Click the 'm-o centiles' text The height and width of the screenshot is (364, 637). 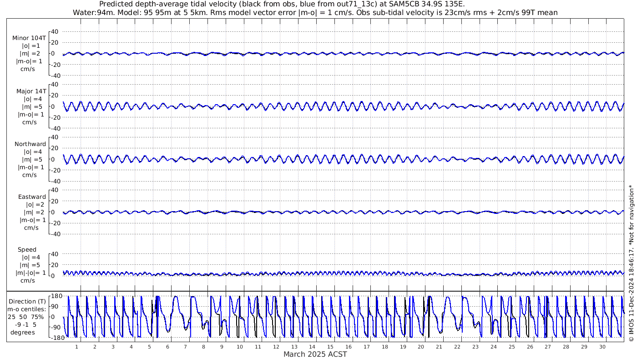click(27, 309)
